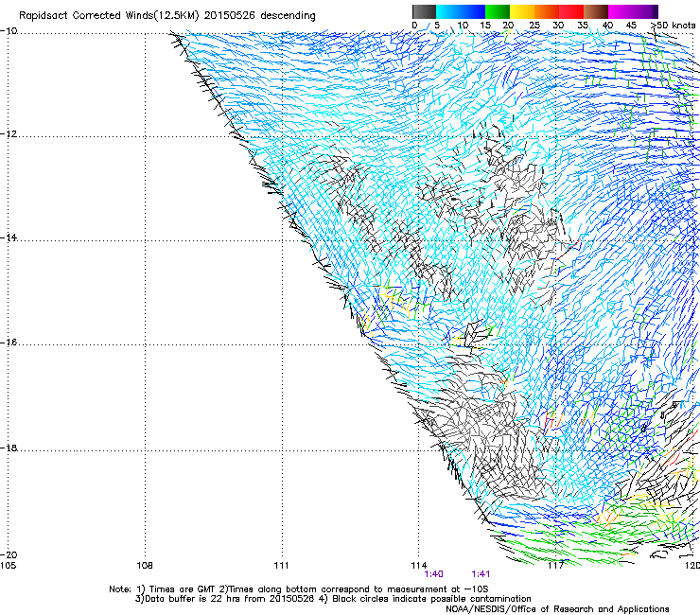Click the '45' legend scale number
This screenshot has width=700, height=615.
[631, 26]
